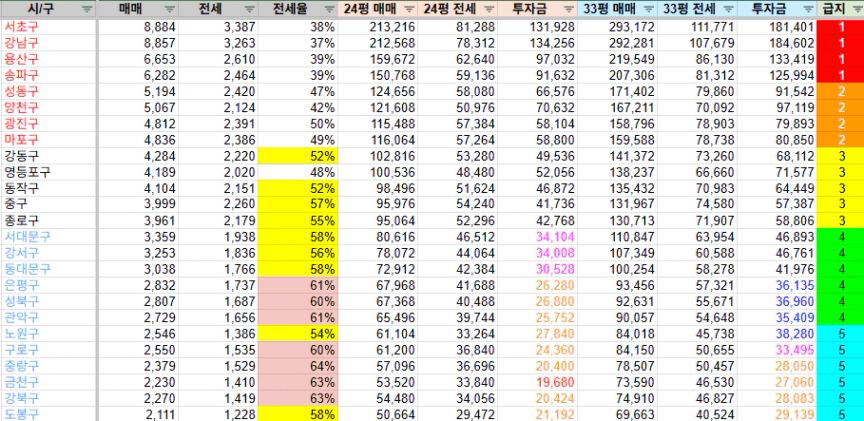The width and height of the screenshot is (864, 421).
Task: Click the yellow 57% 전세율 cell
Action: tap(296, 204)
